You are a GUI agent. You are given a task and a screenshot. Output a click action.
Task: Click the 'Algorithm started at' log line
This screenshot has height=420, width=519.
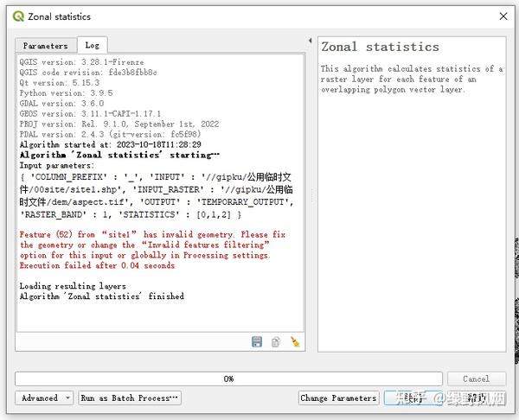[110, 144]
